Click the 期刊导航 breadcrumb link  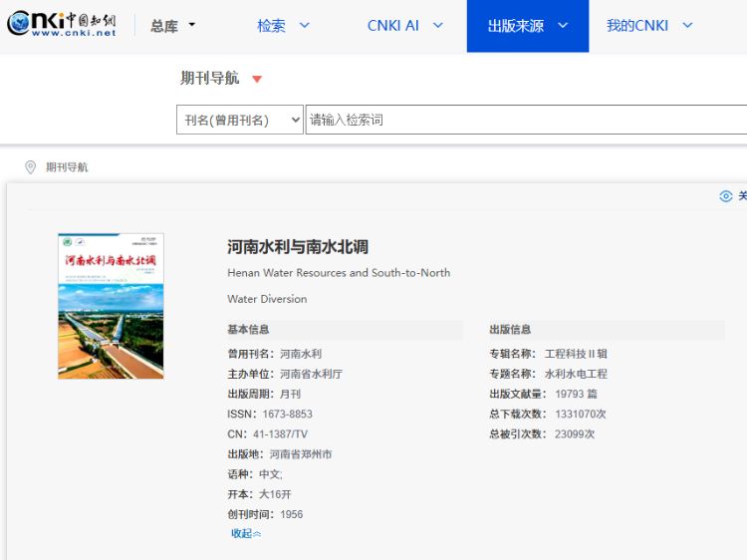click(67, 167)
